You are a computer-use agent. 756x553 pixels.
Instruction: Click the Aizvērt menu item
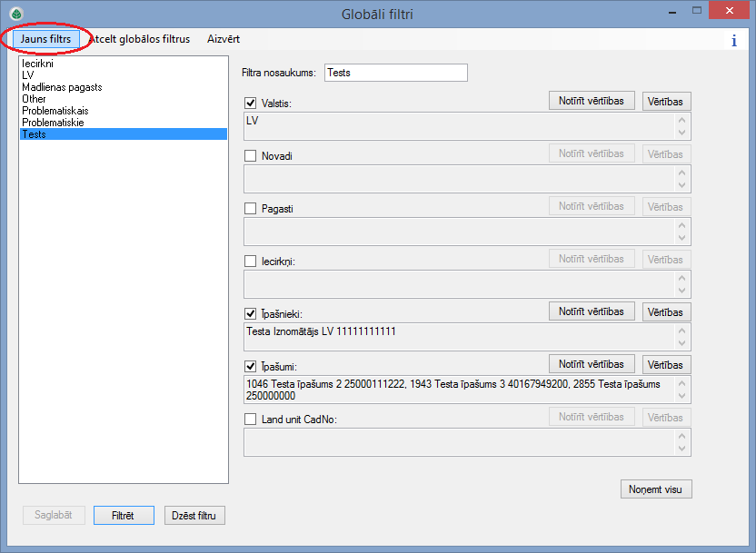[x=224, y=40]
